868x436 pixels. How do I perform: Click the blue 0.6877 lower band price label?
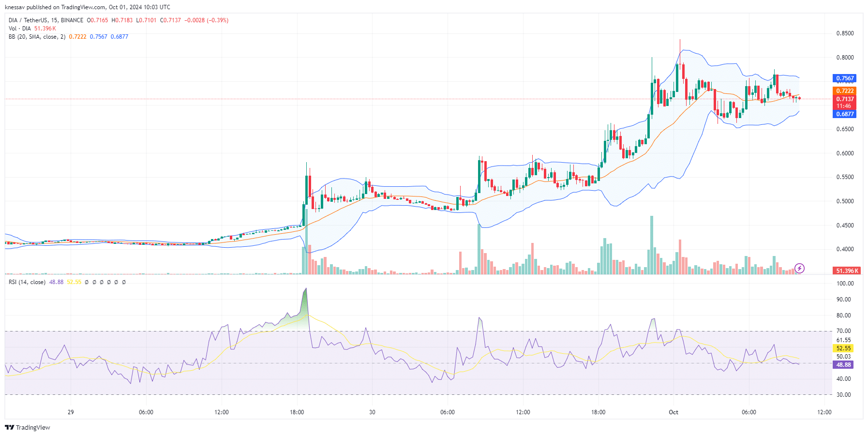(x=845, y=114)
